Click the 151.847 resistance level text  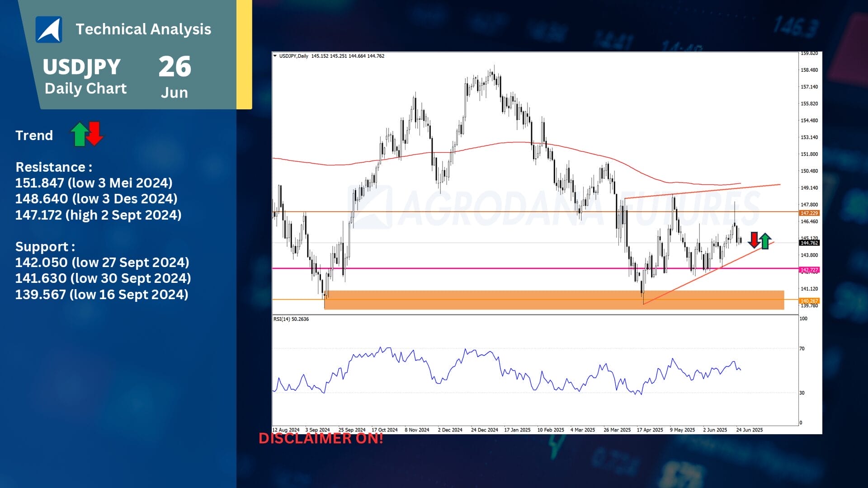[x=94, y=183]
